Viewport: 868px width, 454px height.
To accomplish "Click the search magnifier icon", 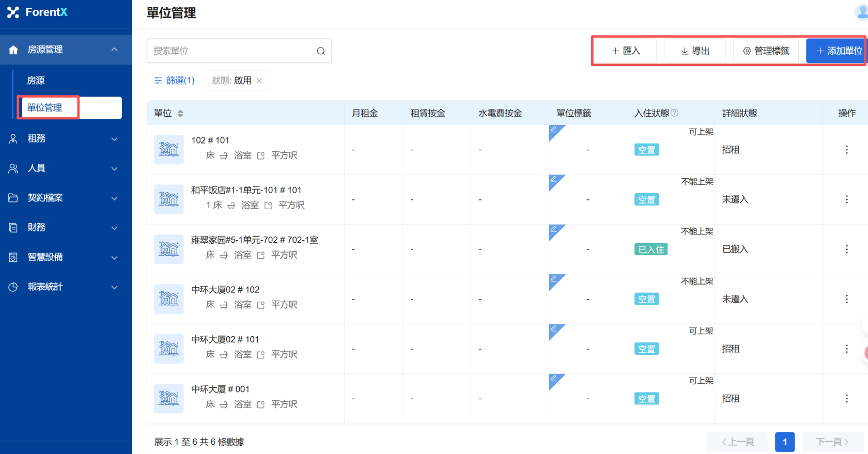I will [x=321, y=51].
